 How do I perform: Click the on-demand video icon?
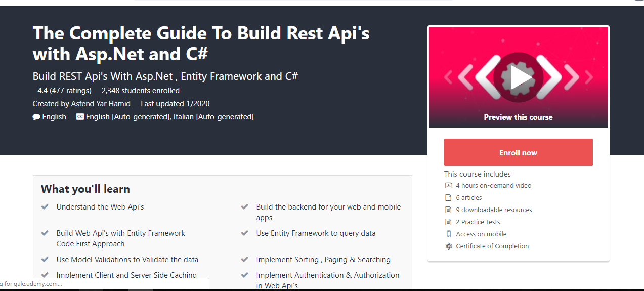click(448, 186)
